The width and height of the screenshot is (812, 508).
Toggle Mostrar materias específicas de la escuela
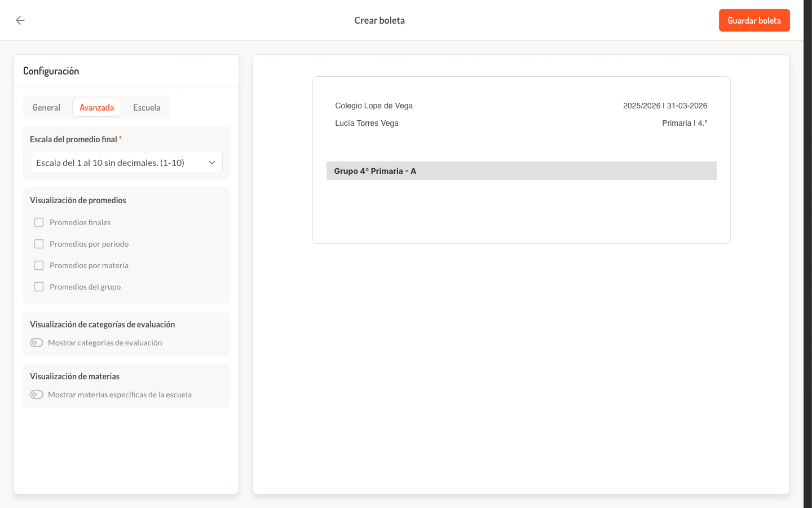37,395
